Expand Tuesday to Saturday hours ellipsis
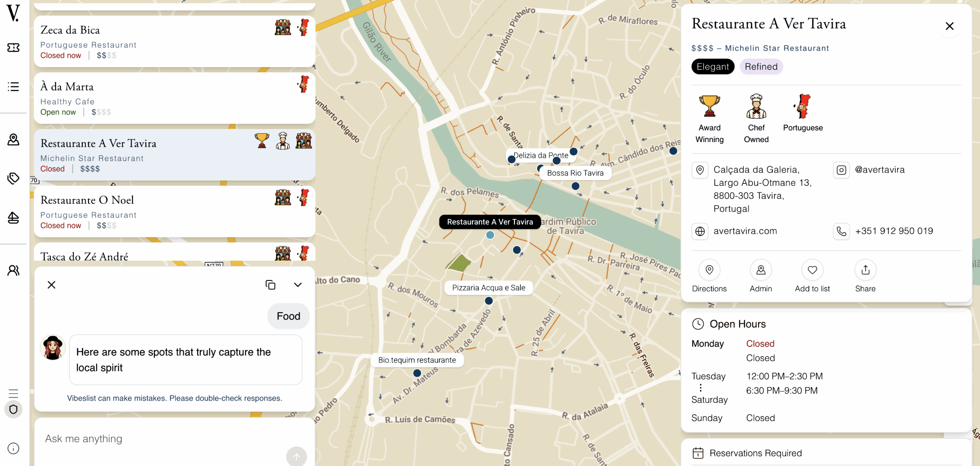The image size is (980, 466). 701,388
